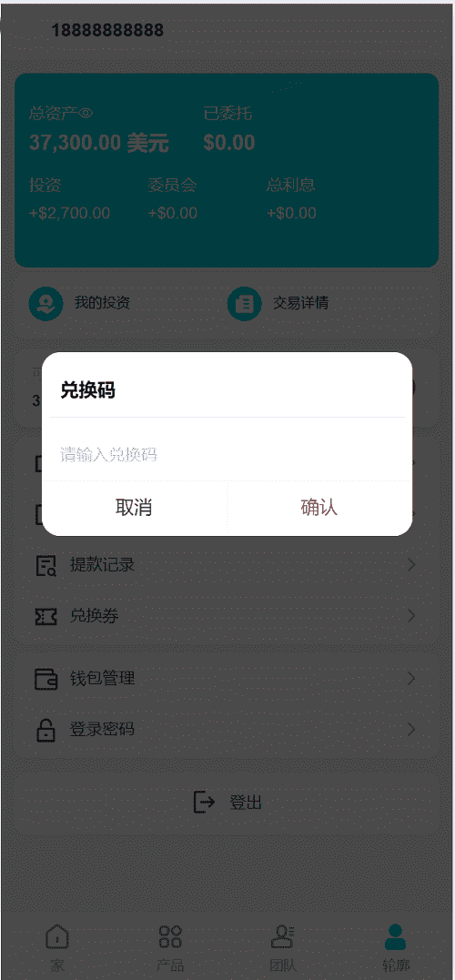
Task: Click the 兑换券 ticket icon
Action: point(45,616)
